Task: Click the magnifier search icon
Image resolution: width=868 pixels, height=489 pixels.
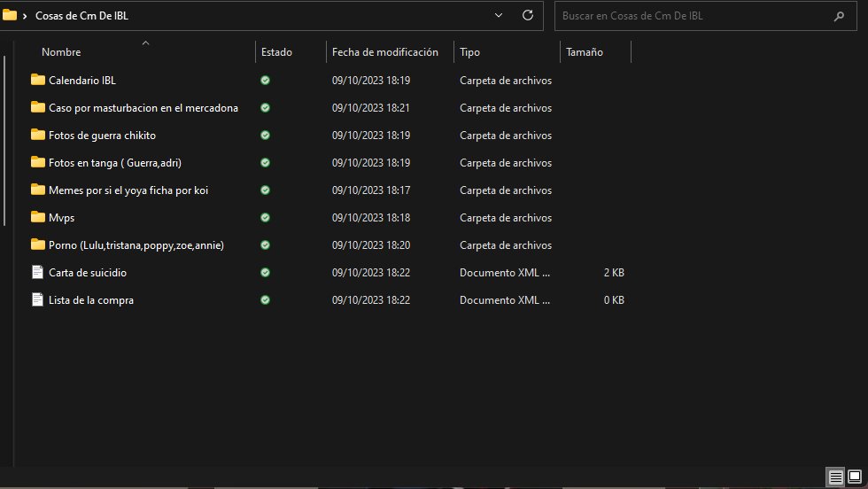Action: [x=840, y=16]
